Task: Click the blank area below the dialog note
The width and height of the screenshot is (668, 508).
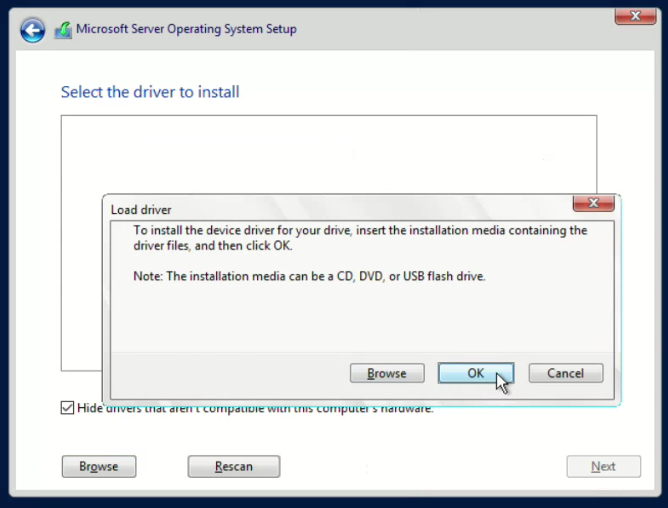Action: pos(360,315)
